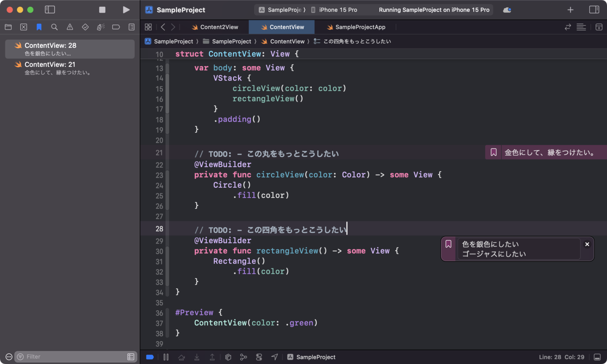
Task: Open the Find navigator with the magnifier icon
Action: (x=54, y=27)
